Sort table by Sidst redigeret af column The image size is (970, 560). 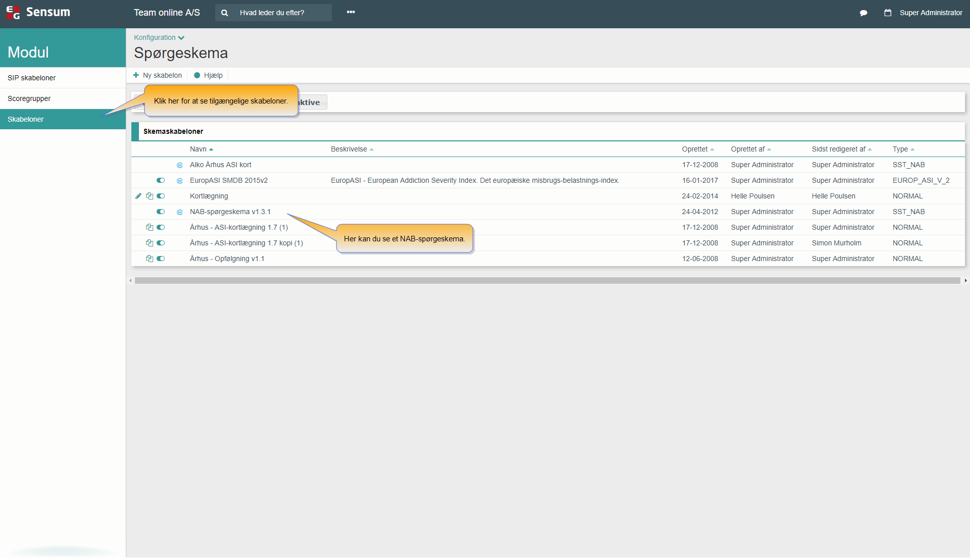(x=842, y=149)
